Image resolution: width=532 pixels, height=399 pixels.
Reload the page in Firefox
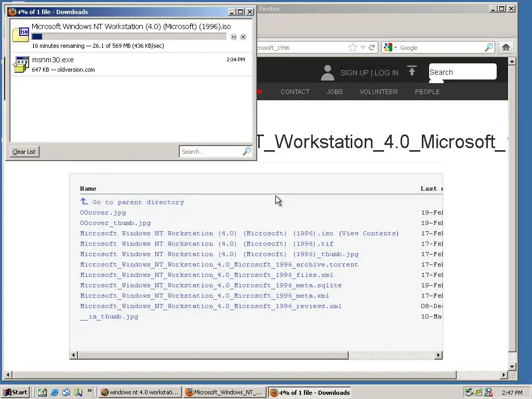click(372, 47)
